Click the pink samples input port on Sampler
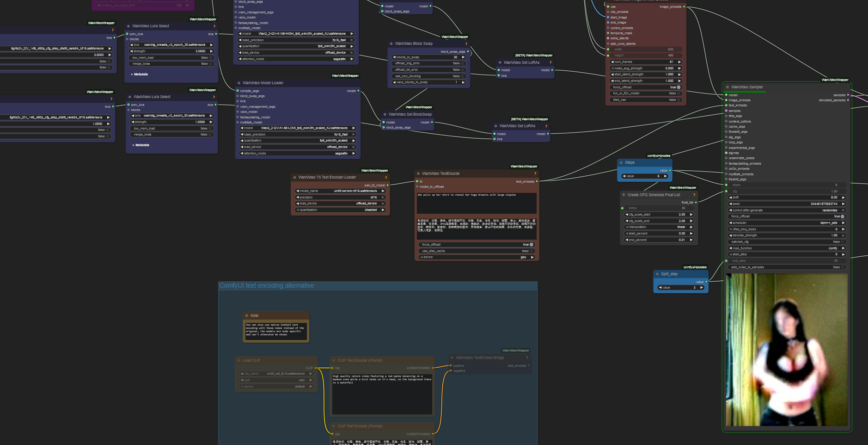 726,111
